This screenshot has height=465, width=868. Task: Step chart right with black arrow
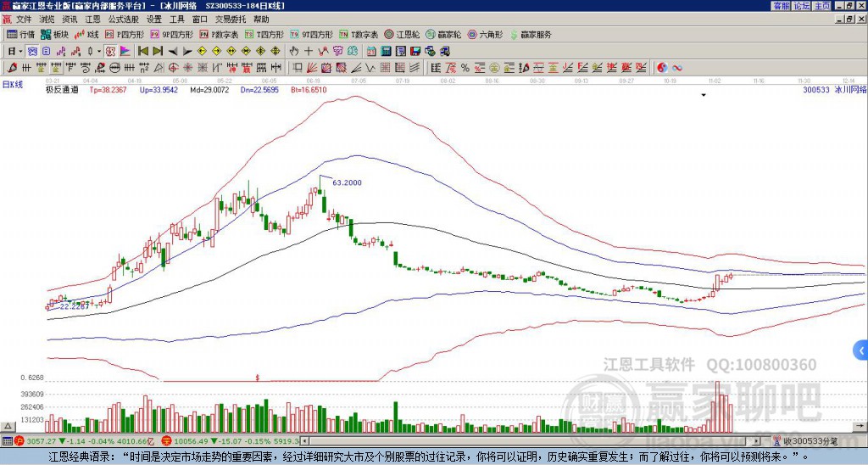pyautogui.click(x=187, y=51)
